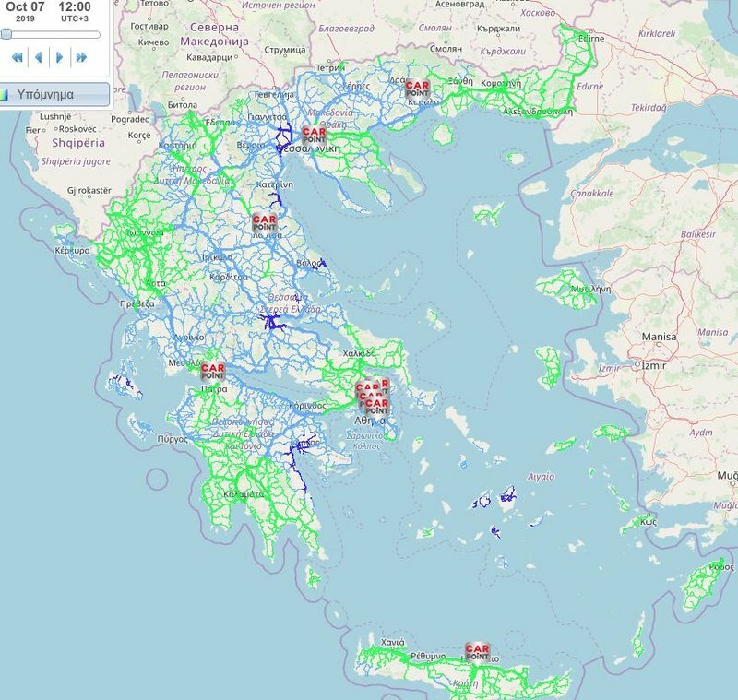Open the Υπόμνημα legend panel
Viewport: 738px width, 700px height.
46,93
